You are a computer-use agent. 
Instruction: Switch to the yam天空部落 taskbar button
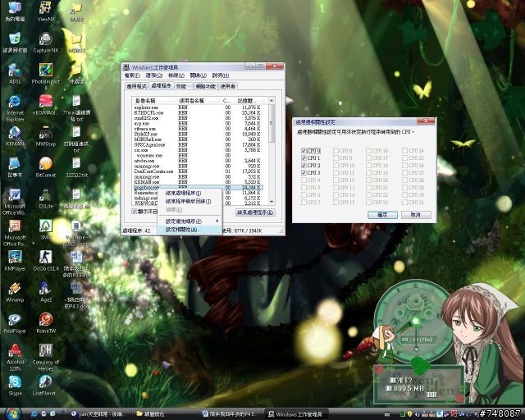pyautogui.click(x=99, y=414)
